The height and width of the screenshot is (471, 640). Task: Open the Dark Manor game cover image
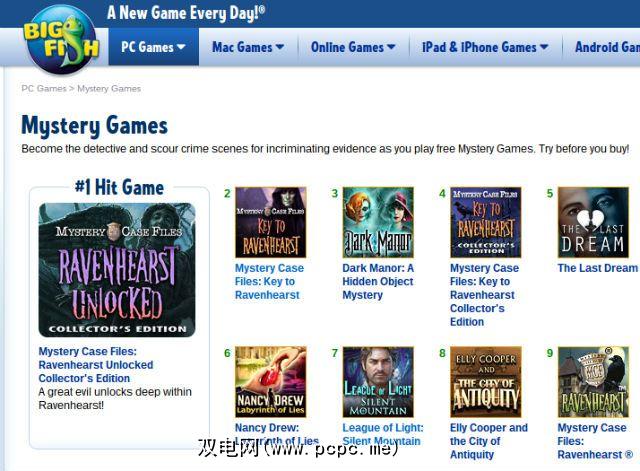tap(378, 222)
